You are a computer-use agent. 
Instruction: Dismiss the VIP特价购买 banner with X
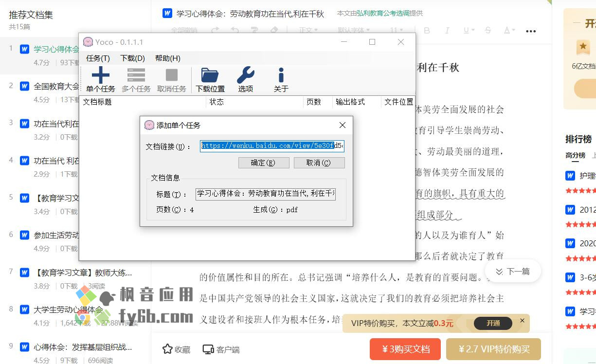[522, 321]
